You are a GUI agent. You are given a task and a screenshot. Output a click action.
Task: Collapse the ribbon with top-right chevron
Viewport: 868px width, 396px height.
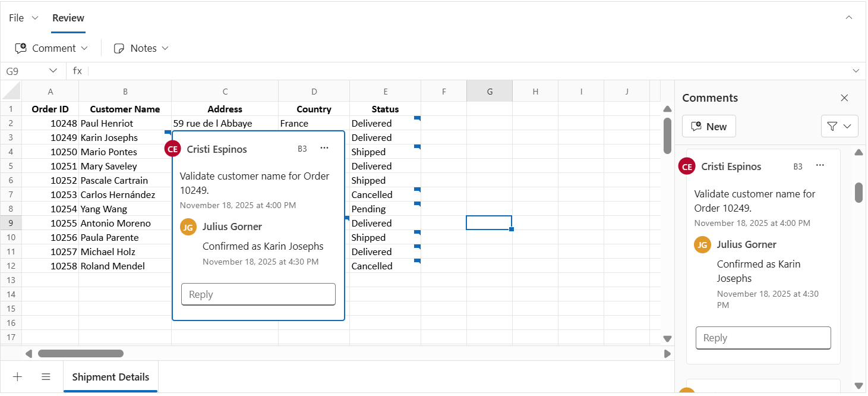pos(849,18)
